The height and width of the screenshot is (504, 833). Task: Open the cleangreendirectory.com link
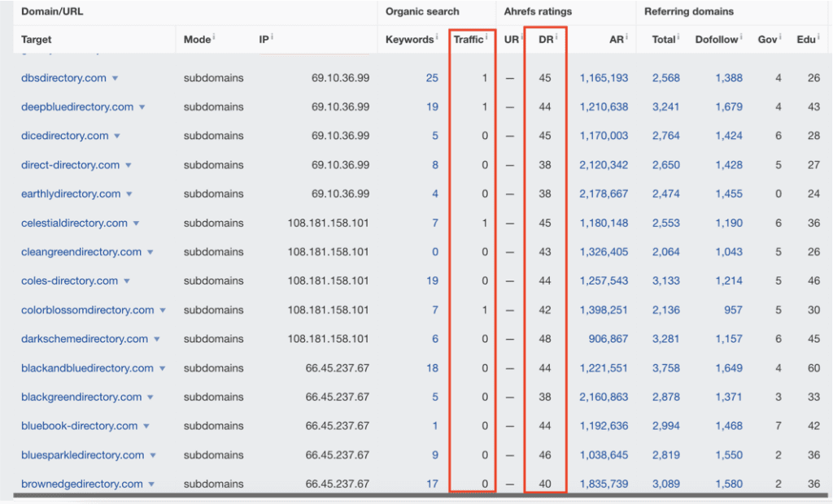pos(81,252)
